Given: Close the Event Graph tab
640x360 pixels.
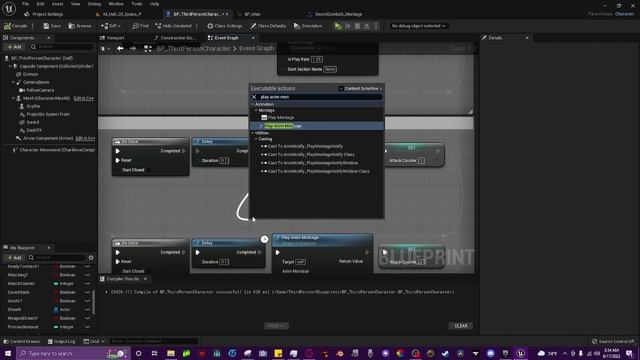Looking at the screenshot, I should tap(253, 38).
